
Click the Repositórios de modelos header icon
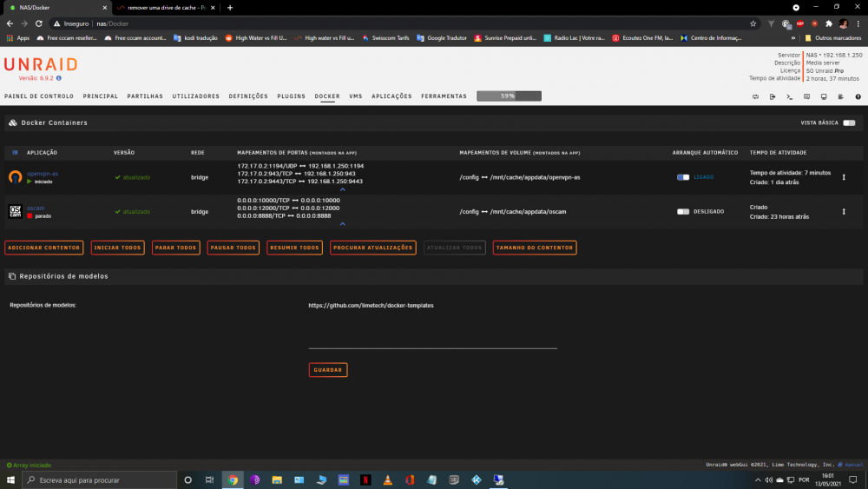coord(12,276)
